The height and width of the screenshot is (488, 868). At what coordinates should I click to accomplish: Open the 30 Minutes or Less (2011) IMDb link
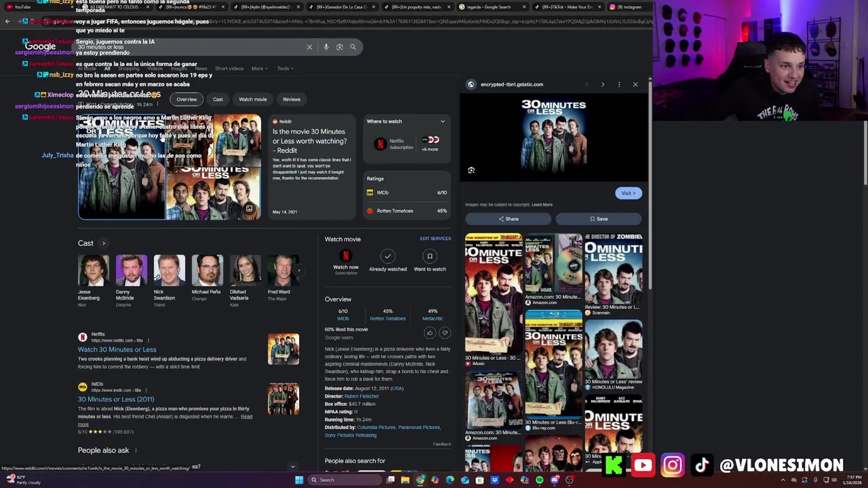point(116,399)
